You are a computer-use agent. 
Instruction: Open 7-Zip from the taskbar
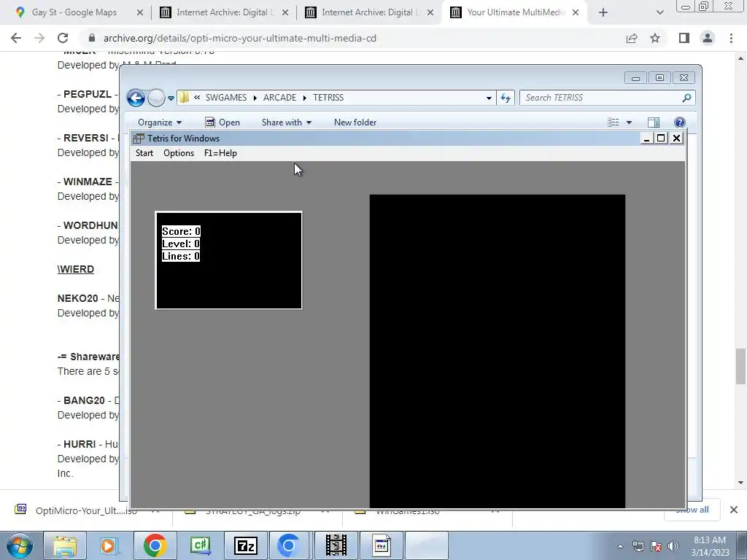pyautogui.click(x=246, y=545)
